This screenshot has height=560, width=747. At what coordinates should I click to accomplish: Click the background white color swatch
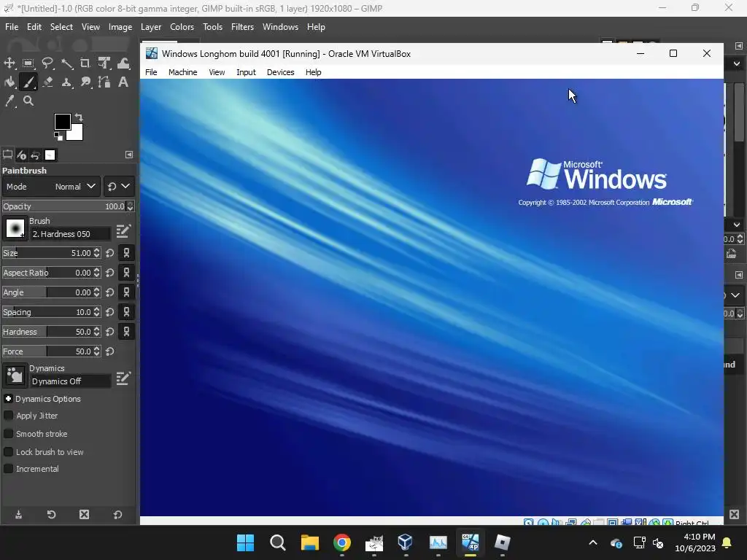tap(77, 134)
